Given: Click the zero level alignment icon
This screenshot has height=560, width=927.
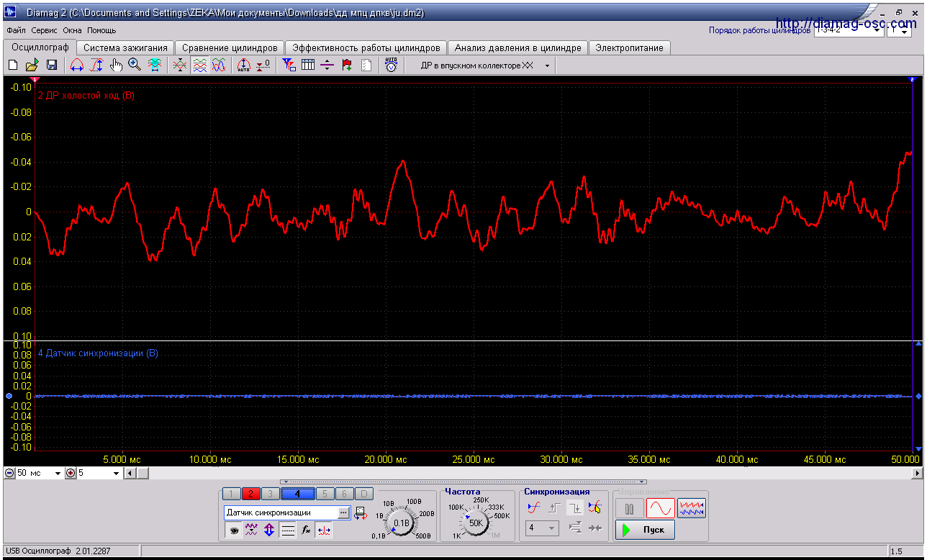Looking at the screenshot, I should [263, 66].
